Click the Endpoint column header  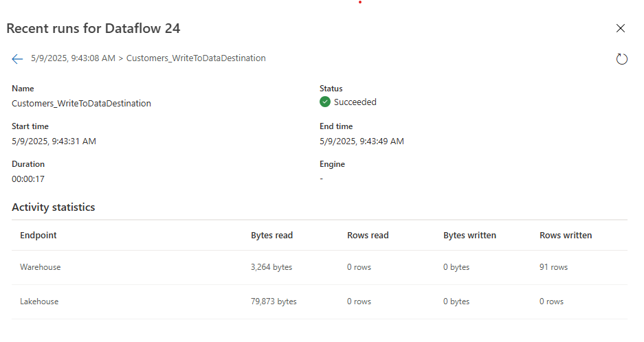click(x=38, y=236)
